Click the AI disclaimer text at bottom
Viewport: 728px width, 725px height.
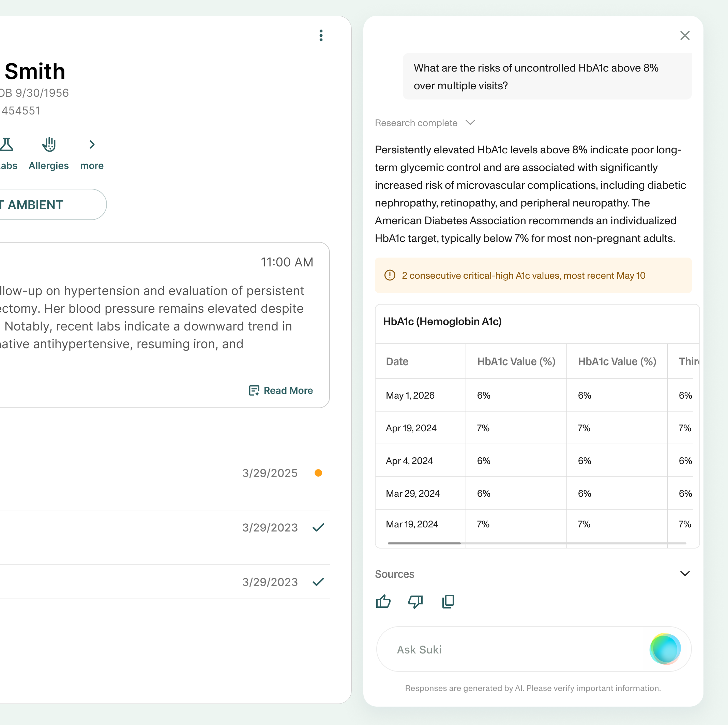click(533, 688)
